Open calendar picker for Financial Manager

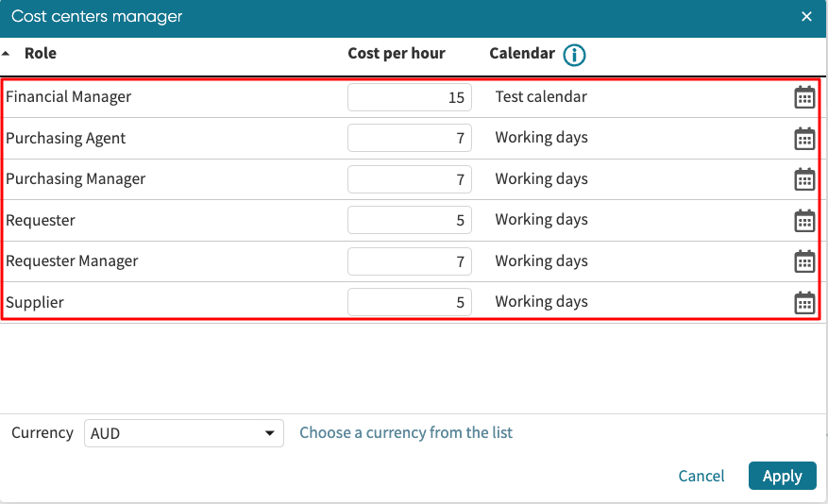pos(804,97)
